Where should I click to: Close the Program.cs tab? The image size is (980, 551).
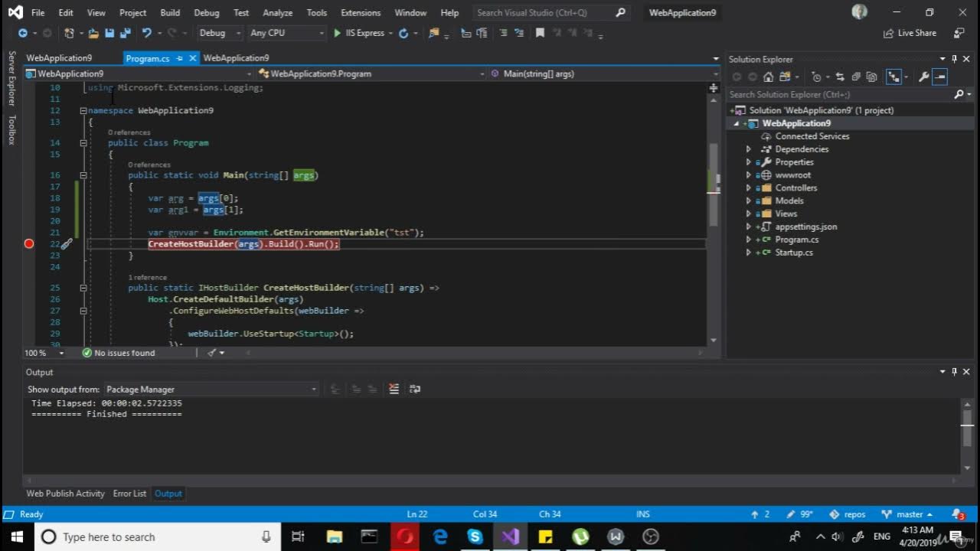(x=193, y=58)
